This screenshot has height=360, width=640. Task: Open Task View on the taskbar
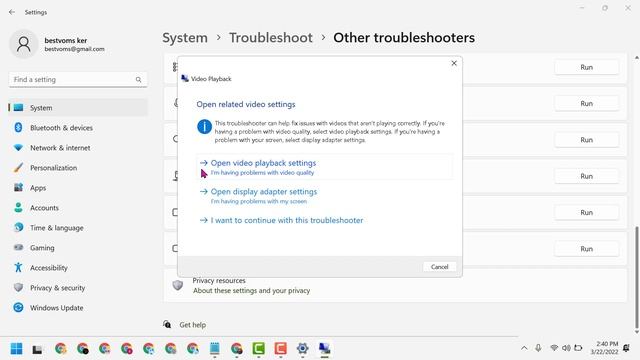38,349
